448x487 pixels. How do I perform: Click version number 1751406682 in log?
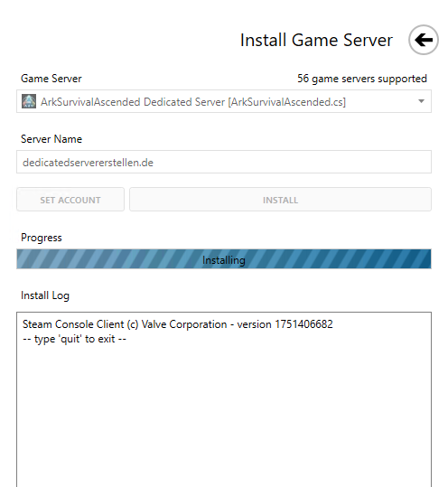point(304,324)
